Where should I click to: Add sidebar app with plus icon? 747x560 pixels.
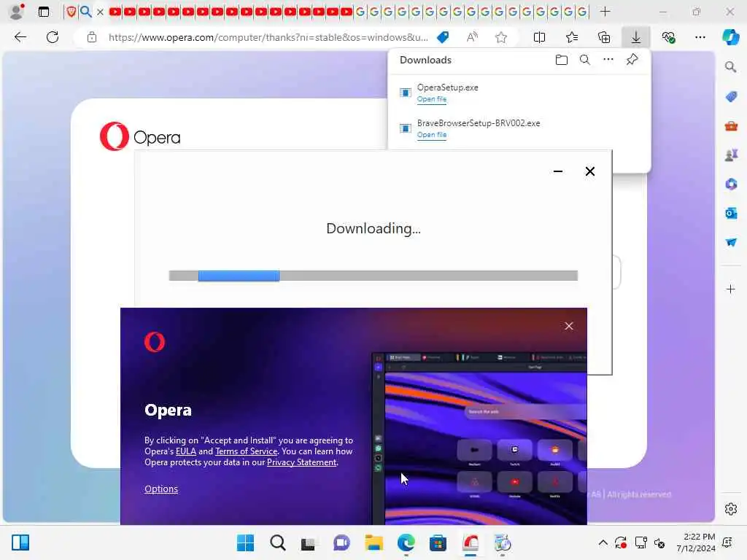pyautogui.click(x=731, y=289)
